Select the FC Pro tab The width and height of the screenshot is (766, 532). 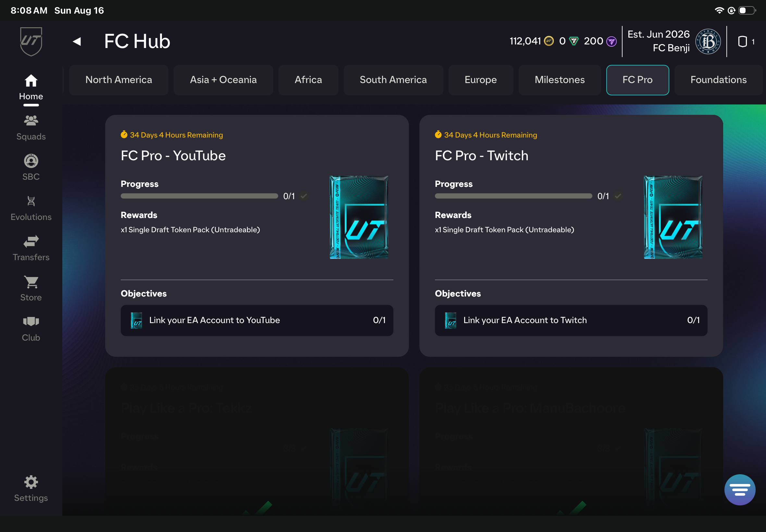637,80
